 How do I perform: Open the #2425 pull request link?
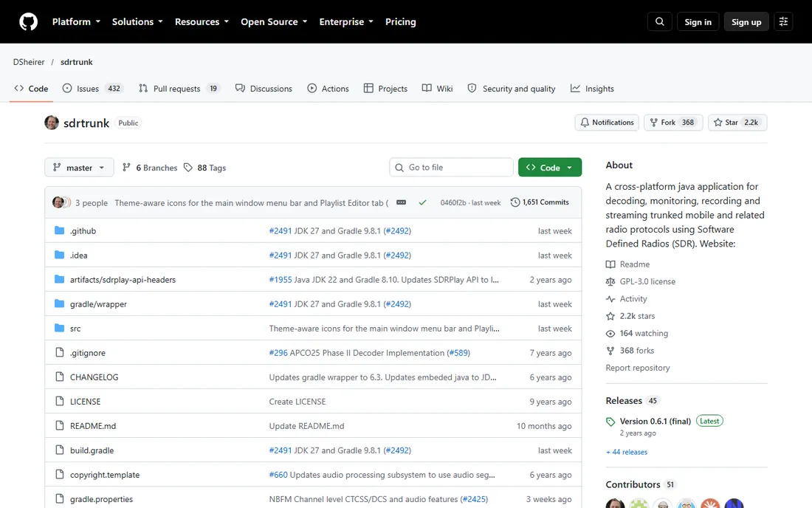point(474,499)
